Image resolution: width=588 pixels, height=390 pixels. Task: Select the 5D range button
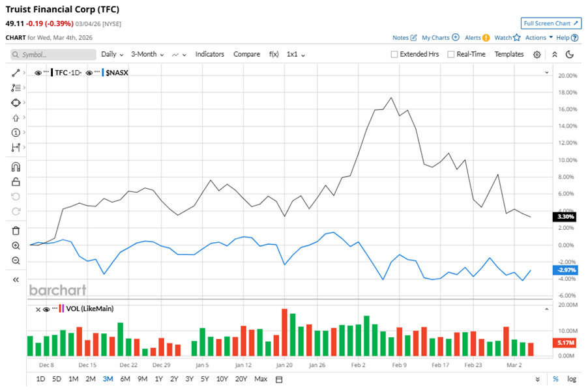[x=57, y=379]
